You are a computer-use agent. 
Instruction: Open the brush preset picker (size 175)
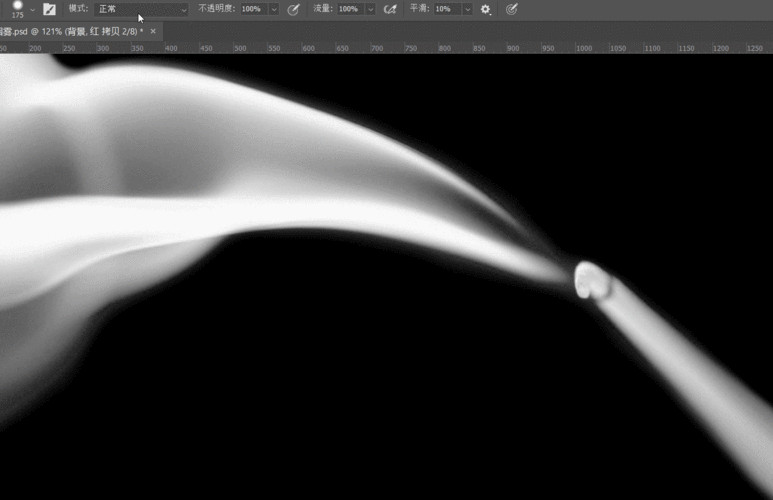(x=17, y=8)
